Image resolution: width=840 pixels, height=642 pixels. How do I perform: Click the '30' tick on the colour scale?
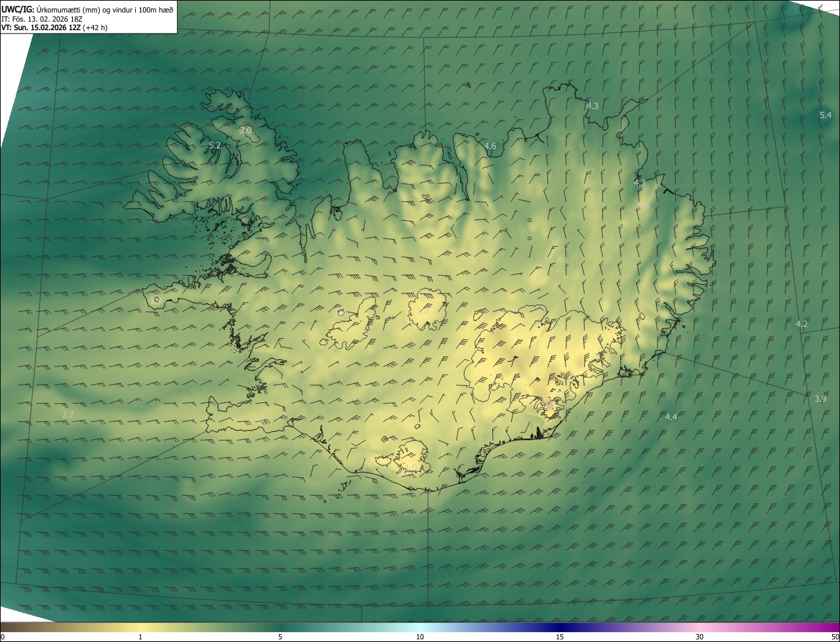click(700, 637)
